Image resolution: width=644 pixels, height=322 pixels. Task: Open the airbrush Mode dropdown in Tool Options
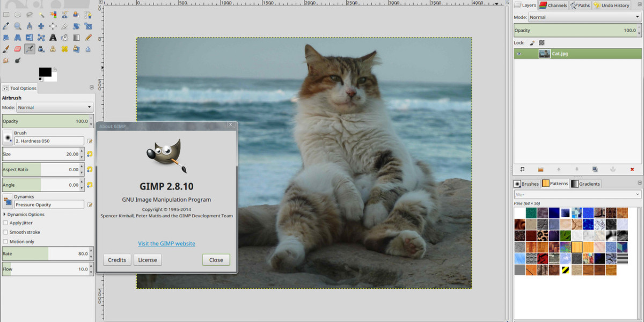[x=55, y=107]
